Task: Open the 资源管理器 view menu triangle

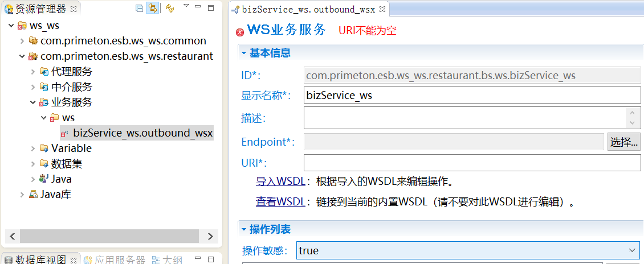Action: [x=186, y=6]
